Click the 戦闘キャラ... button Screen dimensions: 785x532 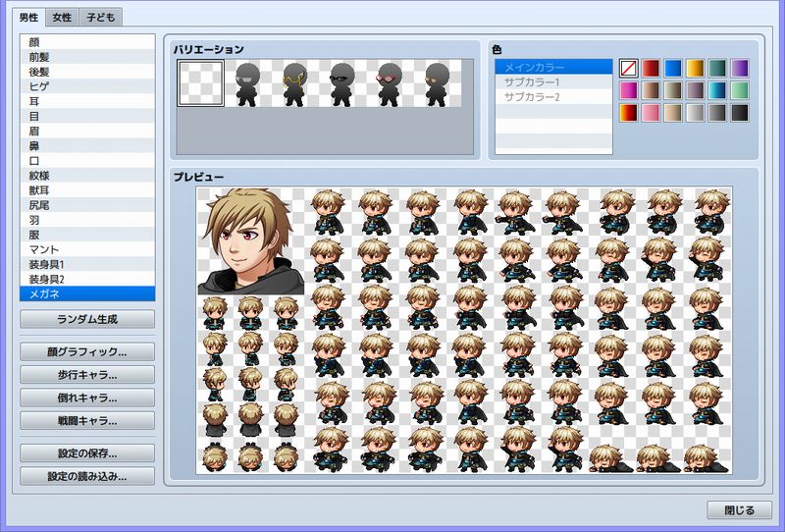click(x=87, y=421)
